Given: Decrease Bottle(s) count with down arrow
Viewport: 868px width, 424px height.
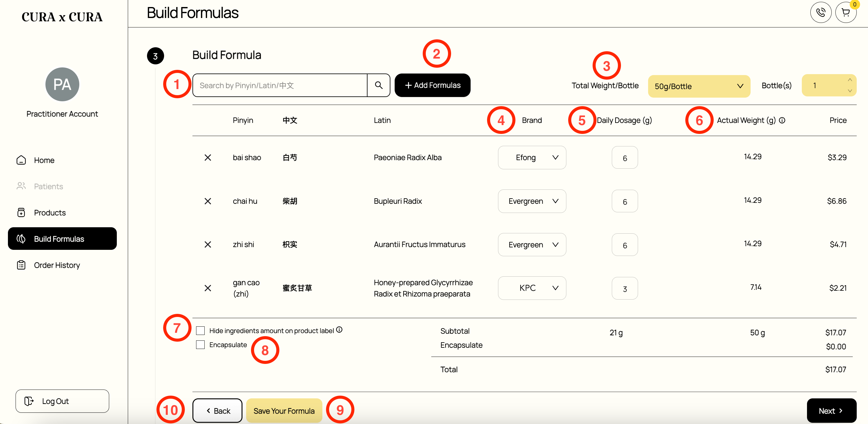Looking at the screenshot, I should coord(850,91).
